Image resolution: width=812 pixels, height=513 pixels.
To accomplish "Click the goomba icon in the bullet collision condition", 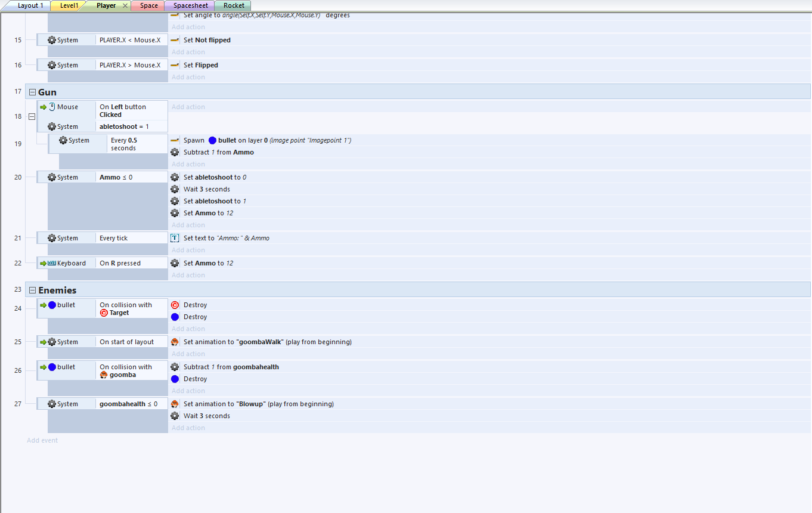I will (x=104, y=375).
